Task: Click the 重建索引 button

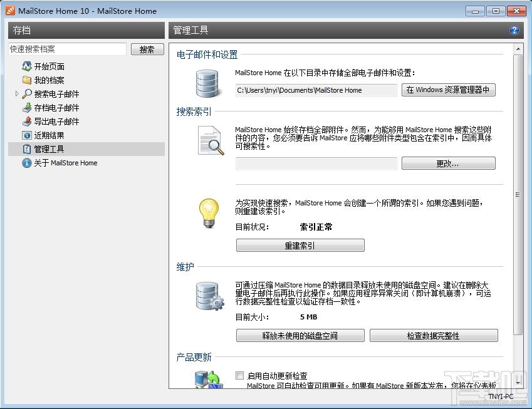Action: (x=300, y=245)
